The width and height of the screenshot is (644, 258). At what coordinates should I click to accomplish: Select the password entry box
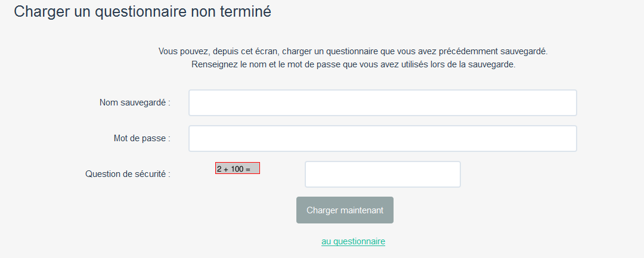pyautogui.click(x=382, y=138)
